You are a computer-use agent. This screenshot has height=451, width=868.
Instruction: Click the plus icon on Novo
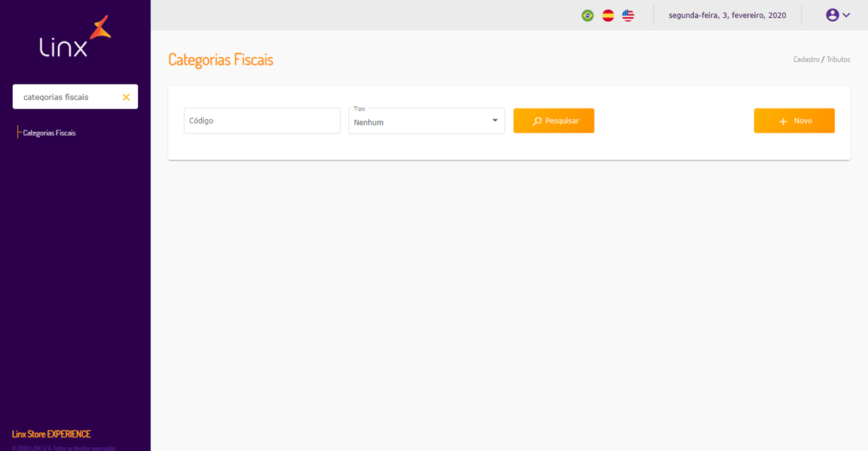coord(783,121)
